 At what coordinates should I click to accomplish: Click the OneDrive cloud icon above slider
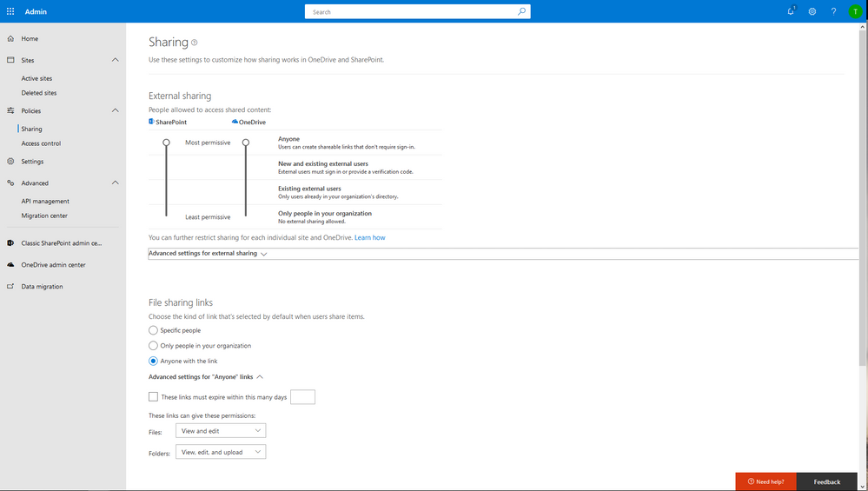coord(235,121)
